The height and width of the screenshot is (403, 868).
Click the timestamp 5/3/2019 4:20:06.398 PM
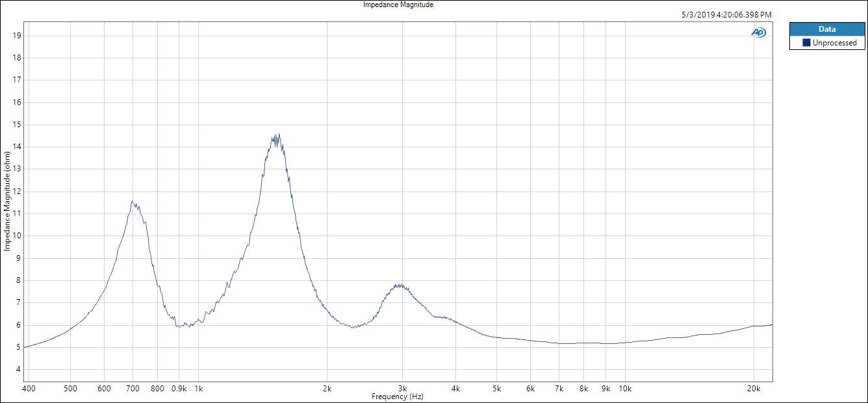[726, 14]
